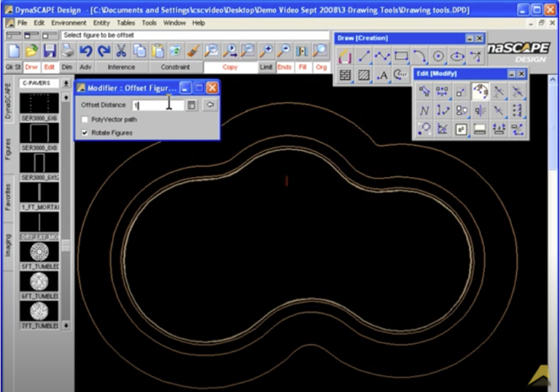The width and height of the screenshot is (560, 392).
Task: Click library list scroll-up arrow
Action: click(x=66, y=98)
